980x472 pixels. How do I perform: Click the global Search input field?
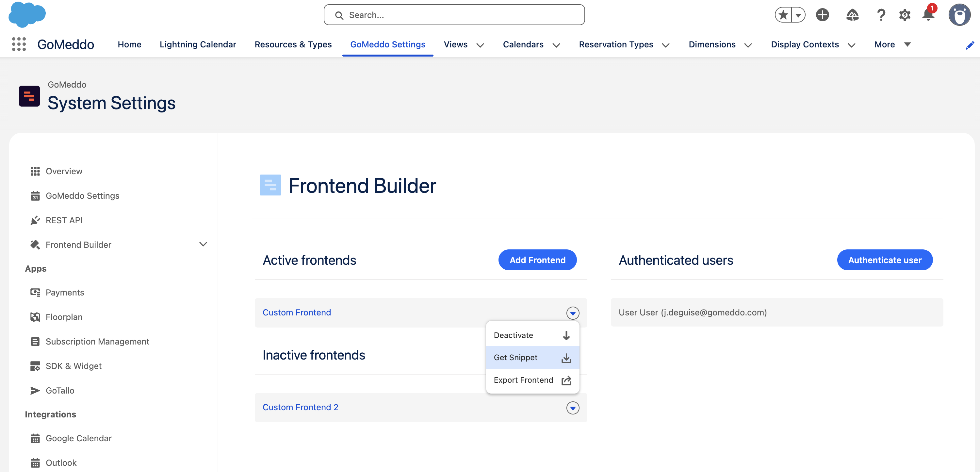pyautogui.click(x=454, y=15)
